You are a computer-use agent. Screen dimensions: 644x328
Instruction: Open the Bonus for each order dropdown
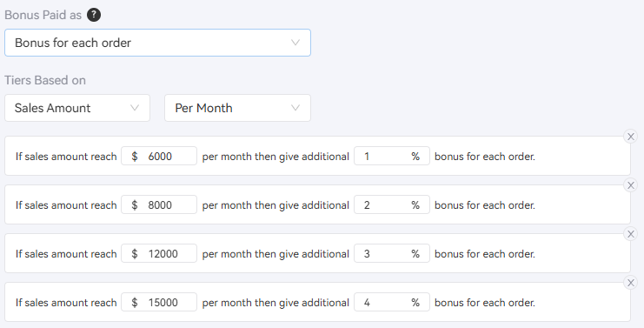157,43
